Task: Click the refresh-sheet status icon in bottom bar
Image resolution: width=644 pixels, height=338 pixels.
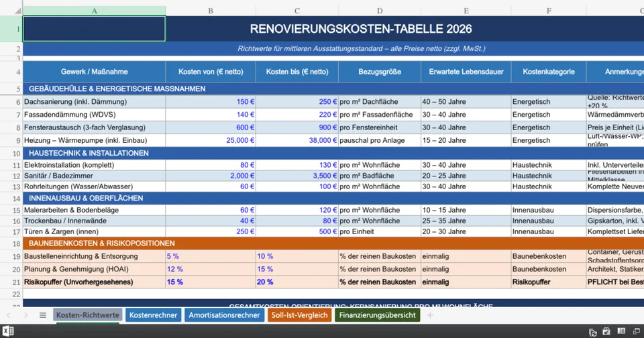Action: 592,332
